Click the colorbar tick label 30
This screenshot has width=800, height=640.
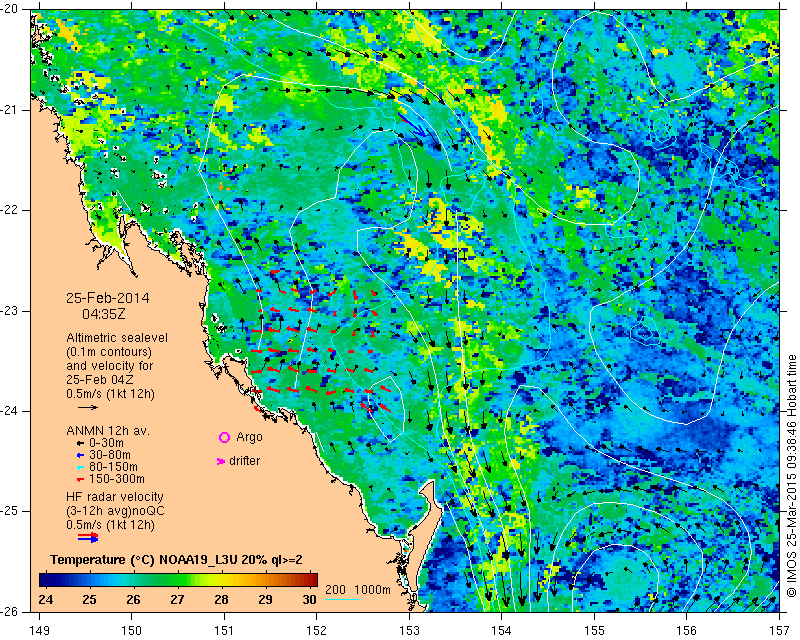click(309, 599)
